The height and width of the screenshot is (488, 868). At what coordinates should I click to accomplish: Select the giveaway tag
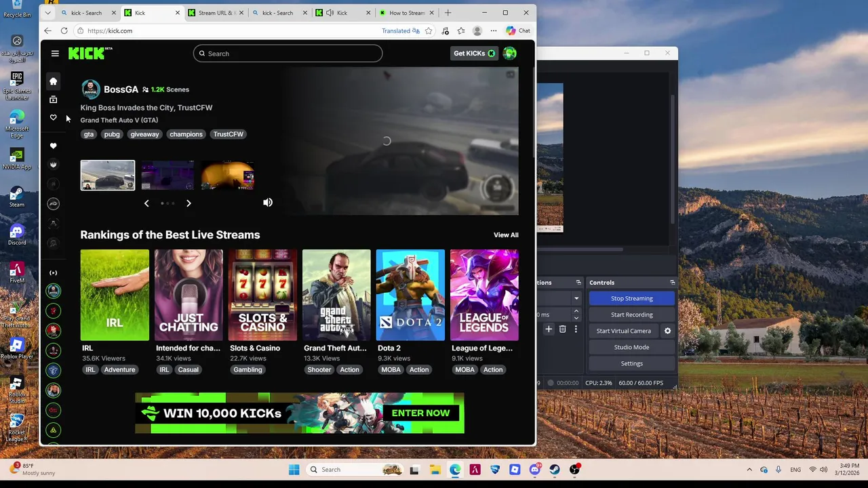click(x=144, y=134)
